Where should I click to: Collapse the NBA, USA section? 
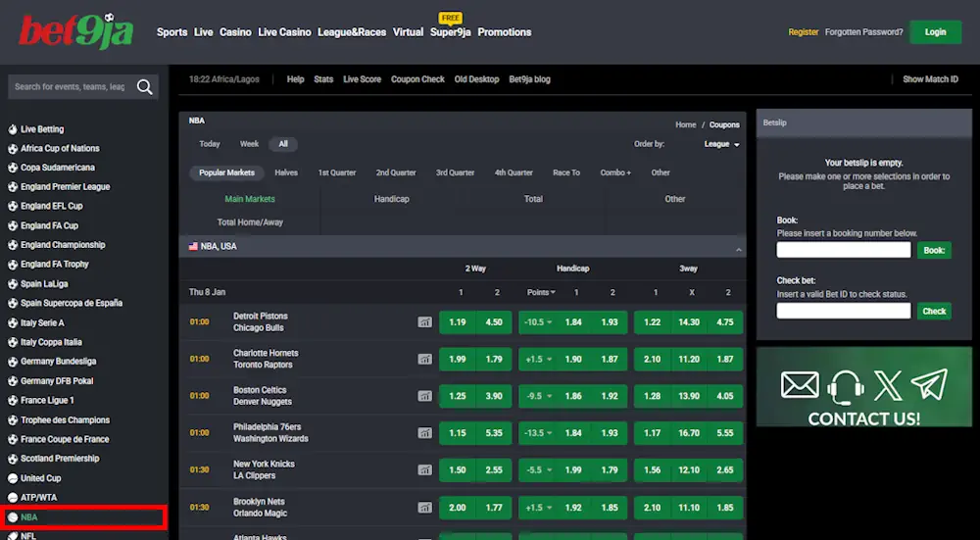click(x=739, y=249)
